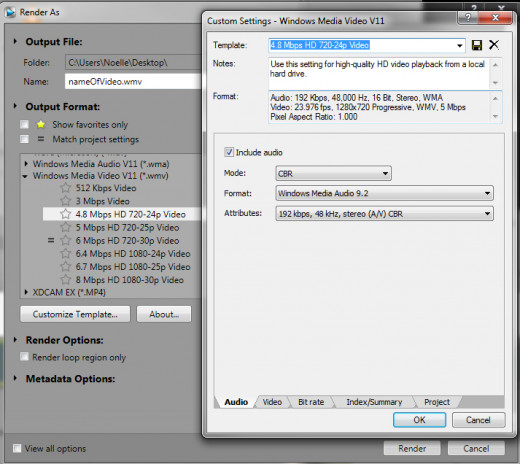
Task: Select 6.7 Mbps HD 1080-25p Video
Action: tap(133, 267)
